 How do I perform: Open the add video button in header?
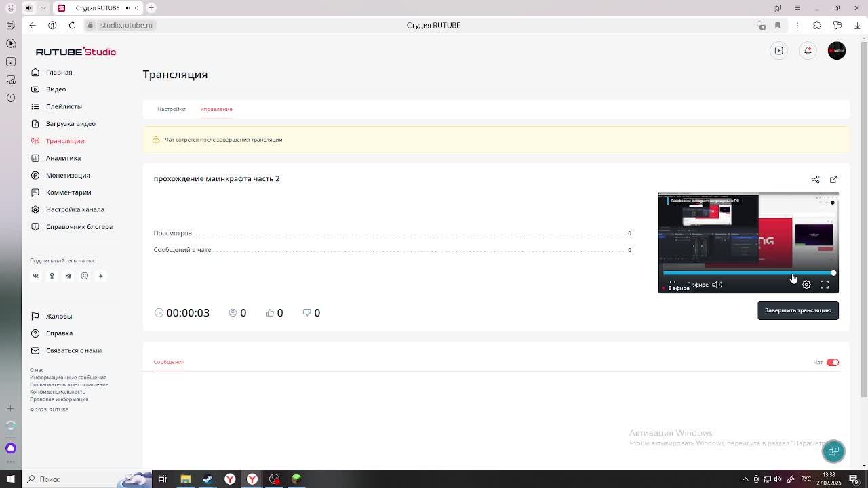click(779, 51)
